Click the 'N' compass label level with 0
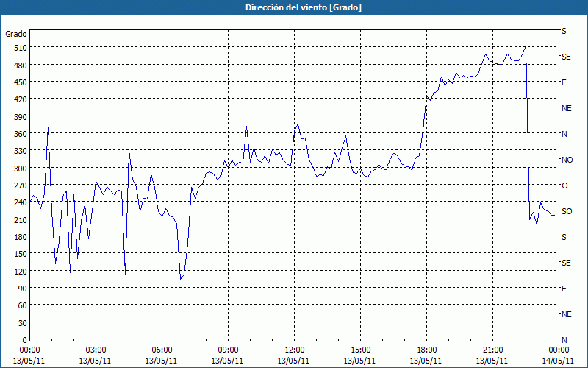 pos(564,340)
